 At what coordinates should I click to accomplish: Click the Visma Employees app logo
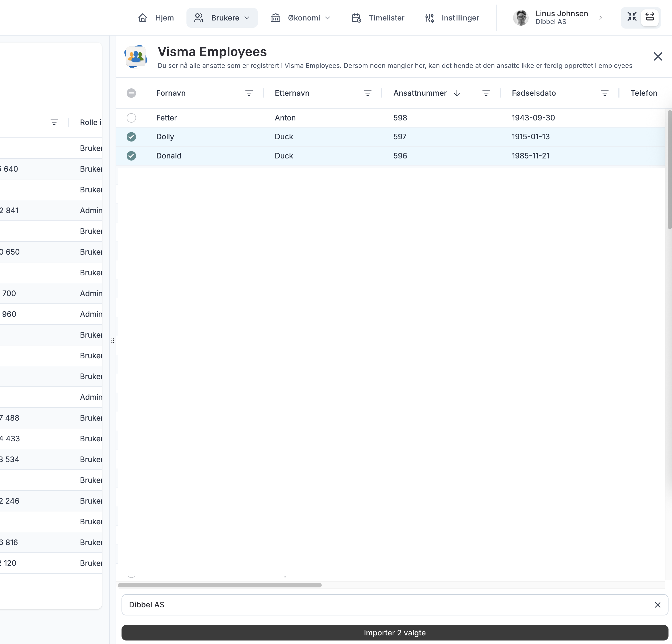tap(136, 57)
